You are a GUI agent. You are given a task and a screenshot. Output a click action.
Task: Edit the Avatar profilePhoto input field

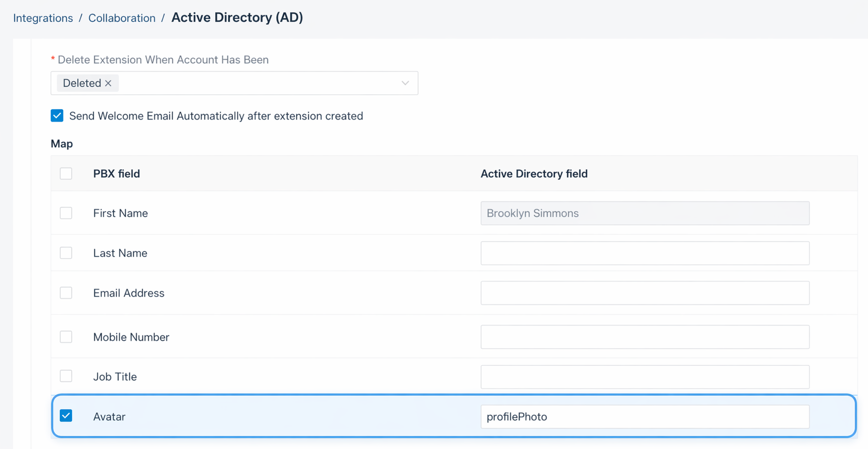(x=644, y=417)
